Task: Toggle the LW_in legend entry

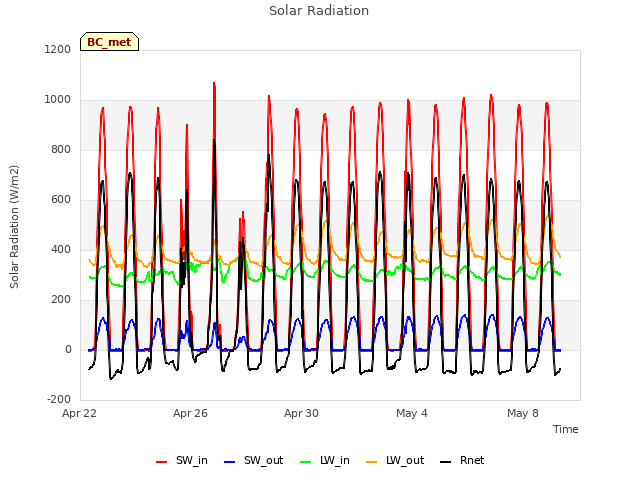Action: click(325, 461)
